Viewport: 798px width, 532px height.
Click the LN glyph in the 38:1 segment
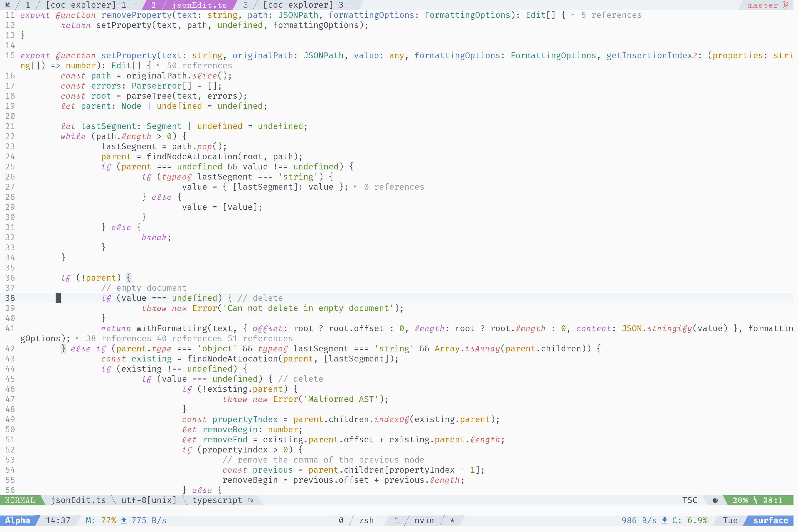click(755, 500)
